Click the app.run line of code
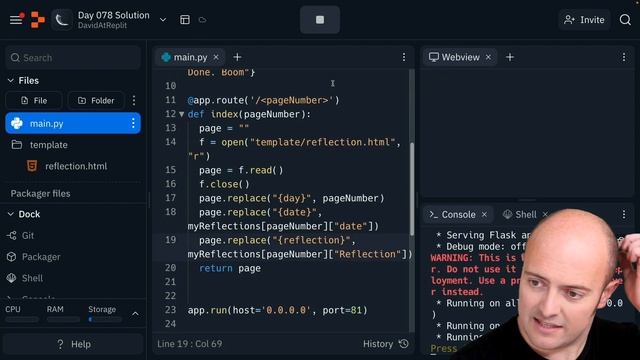This screenshot has height=360, width=640. pos(278,310)
